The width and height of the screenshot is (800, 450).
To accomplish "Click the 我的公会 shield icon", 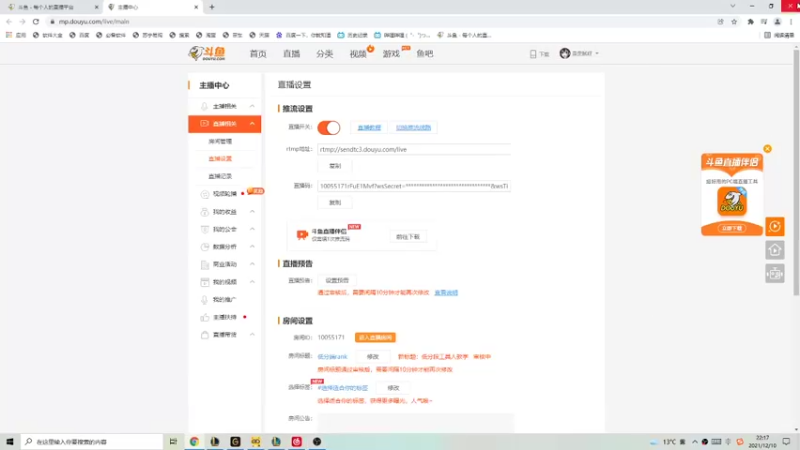I will (205, 229).
